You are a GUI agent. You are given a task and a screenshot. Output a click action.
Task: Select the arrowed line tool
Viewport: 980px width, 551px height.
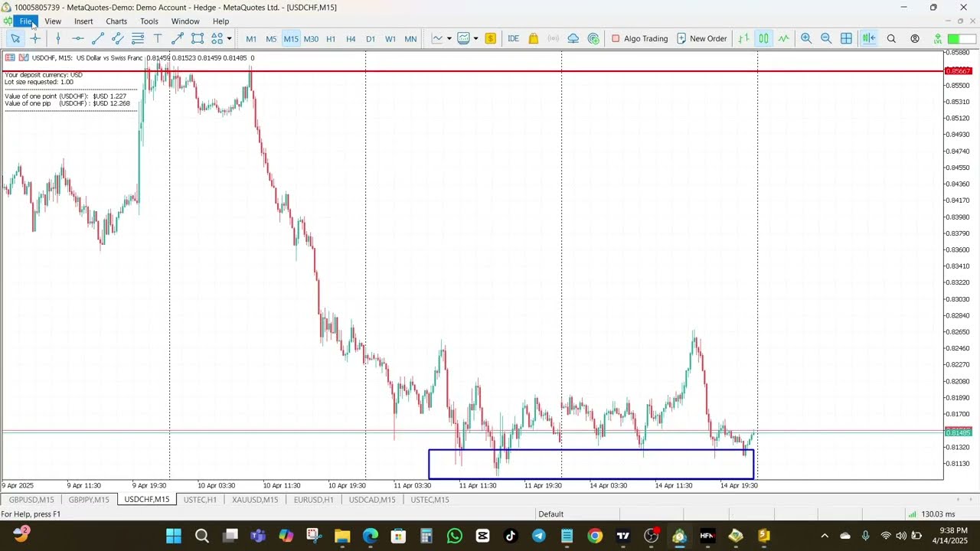coord(178,38)
